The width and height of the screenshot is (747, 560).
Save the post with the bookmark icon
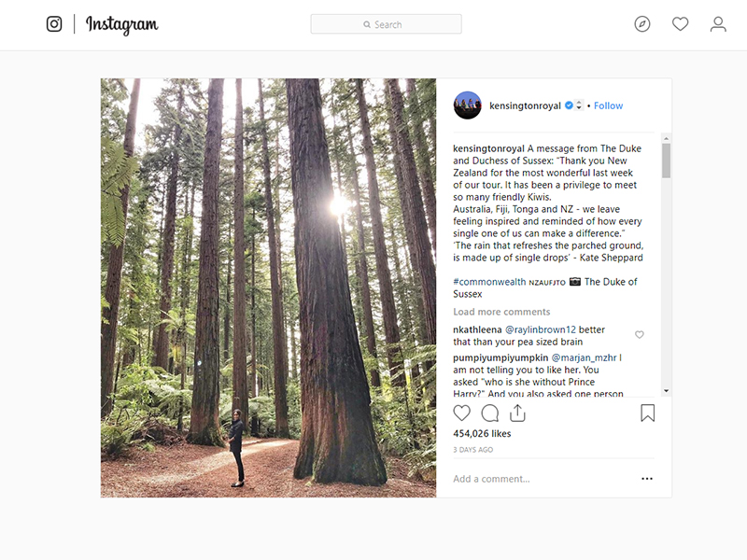(648, 413)
